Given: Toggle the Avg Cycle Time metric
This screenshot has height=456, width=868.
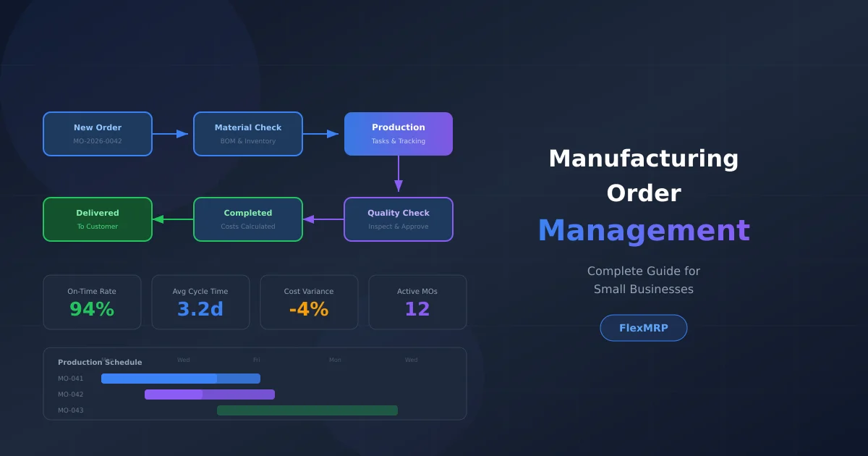Looking at the screenshot, I should [200, 302].
